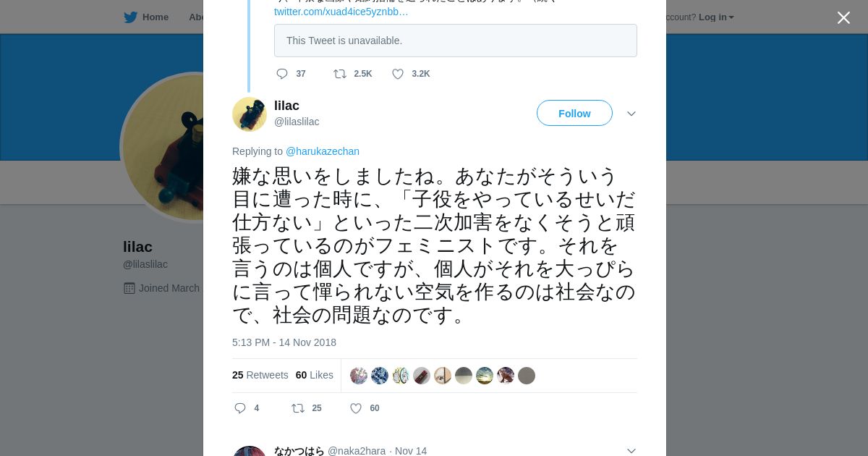
Task: Close the tweet overlay with X icon
Action: pos(843,18)
